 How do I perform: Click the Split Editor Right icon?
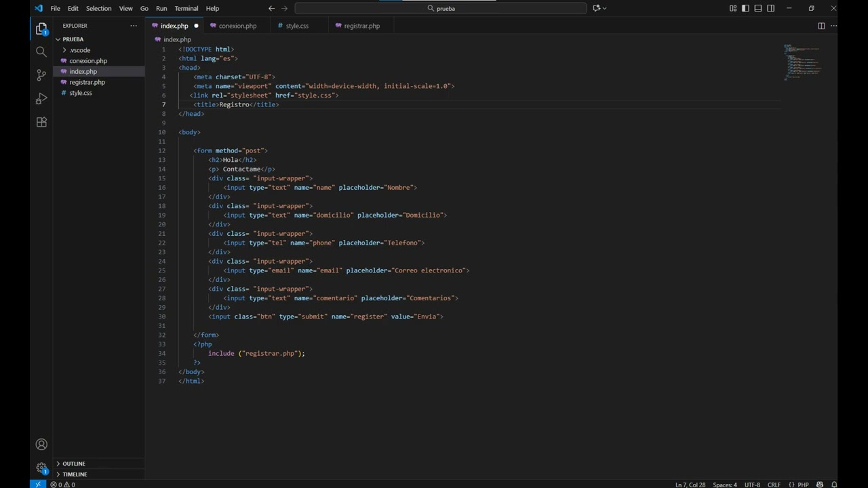coord(821,26)
